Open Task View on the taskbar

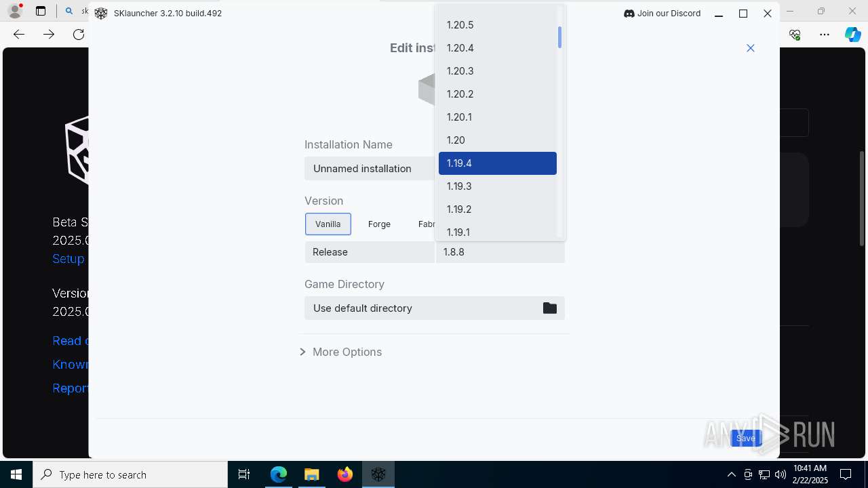(x=244, y=474)
